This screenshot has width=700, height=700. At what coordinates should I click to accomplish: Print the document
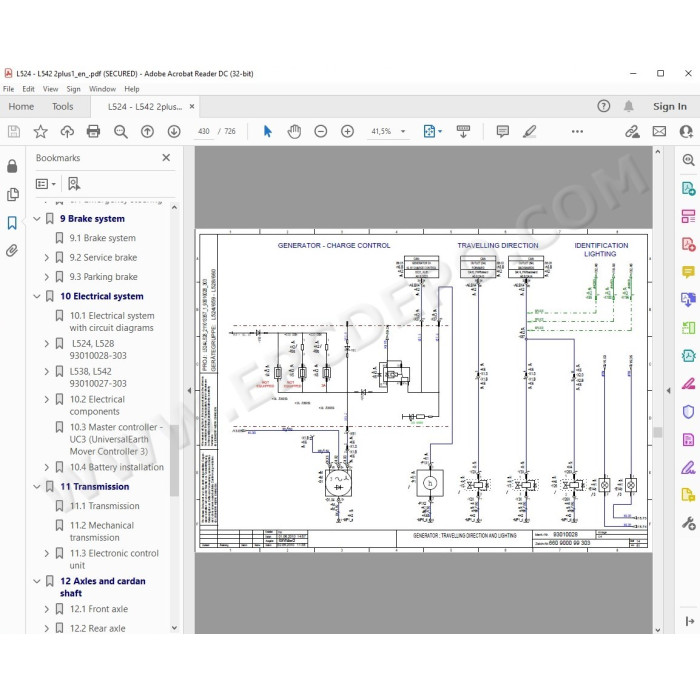(93, 131)
